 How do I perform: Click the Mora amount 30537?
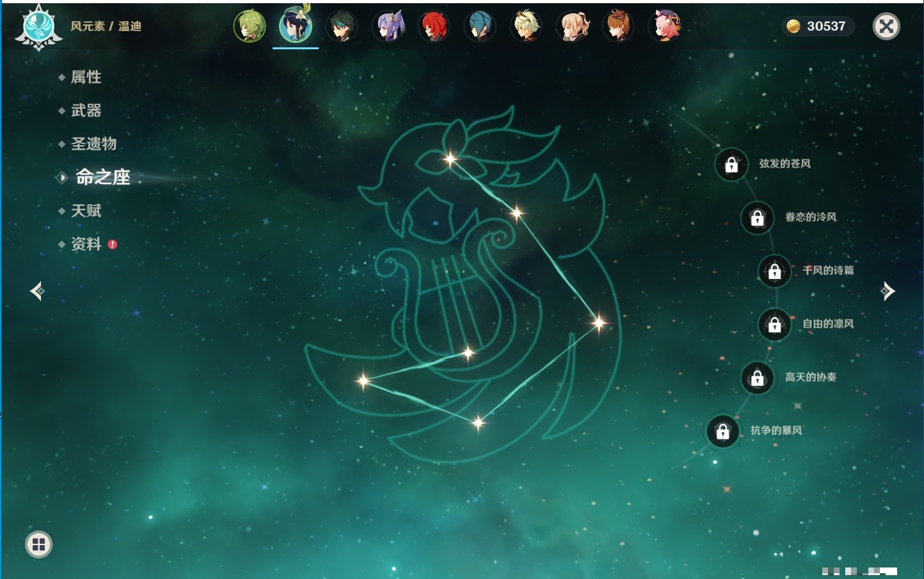tap(826, 26)
